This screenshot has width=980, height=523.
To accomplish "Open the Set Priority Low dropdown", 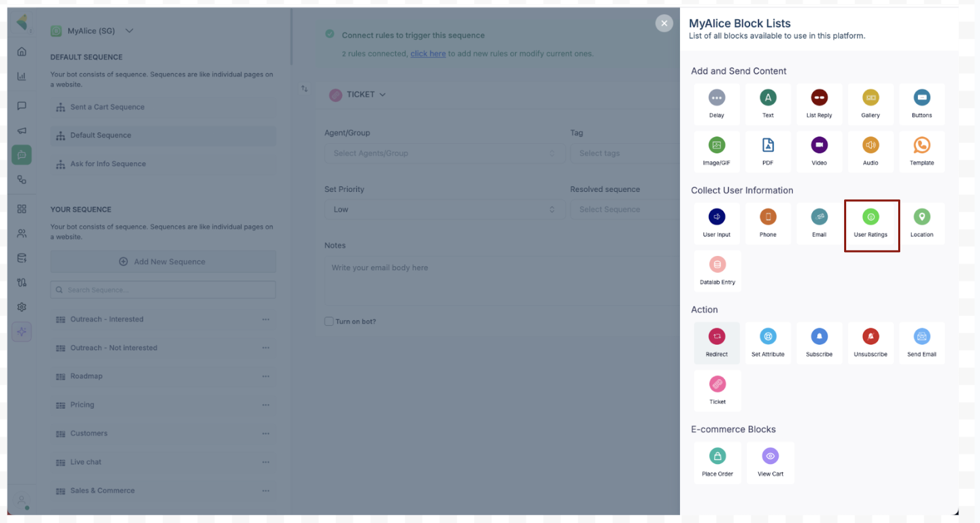I will 445,209.
